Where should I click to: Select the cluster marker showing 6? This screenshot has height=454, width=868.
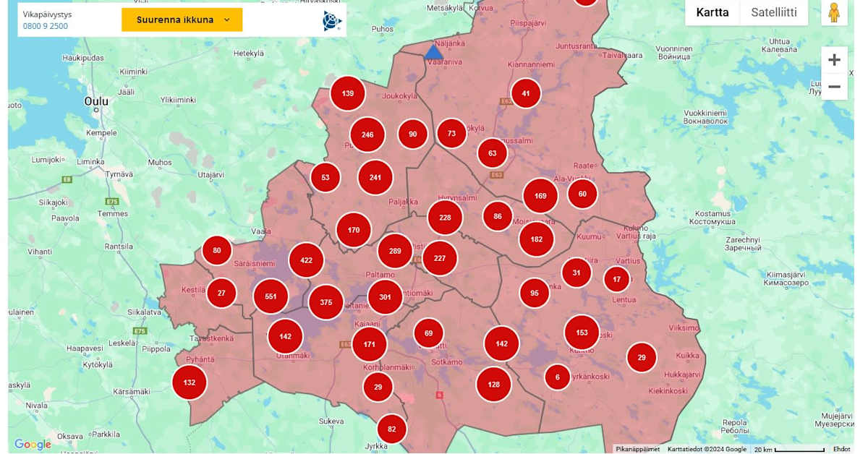click(557, 377)
